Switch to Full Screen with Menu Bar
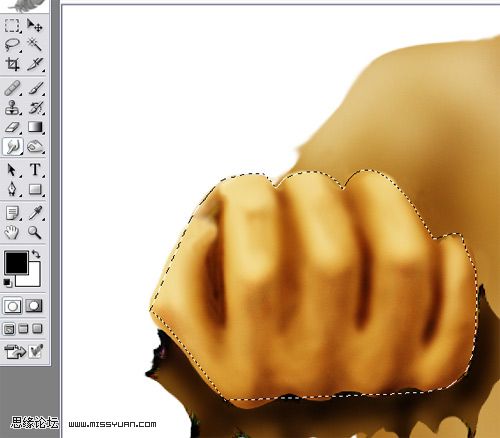Image resolution: width=500 pixels, height=438 pixels. coord(23,329)
